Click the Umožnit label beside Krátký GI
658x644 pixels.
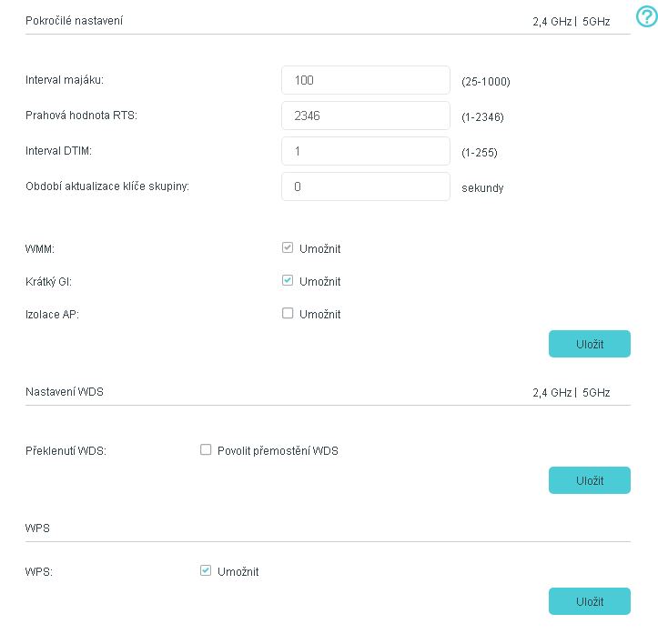coord(319,282)
